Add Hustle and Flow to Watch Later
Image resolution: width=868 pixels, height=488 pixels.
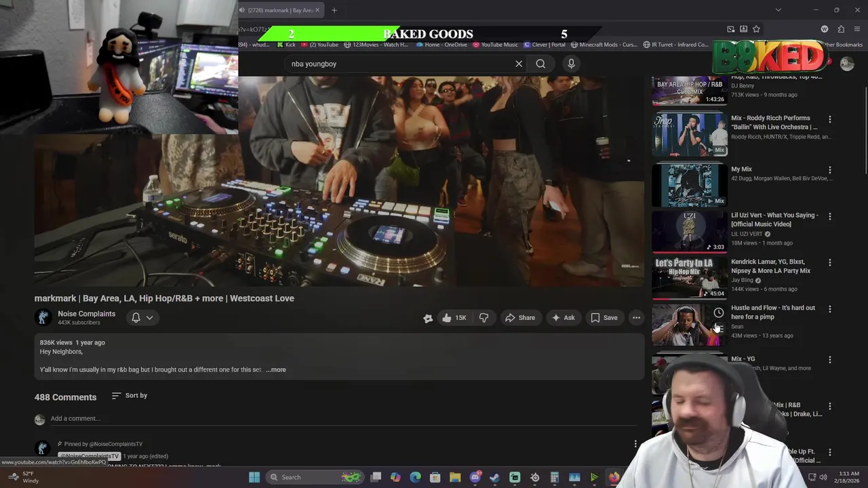point(718,312)
